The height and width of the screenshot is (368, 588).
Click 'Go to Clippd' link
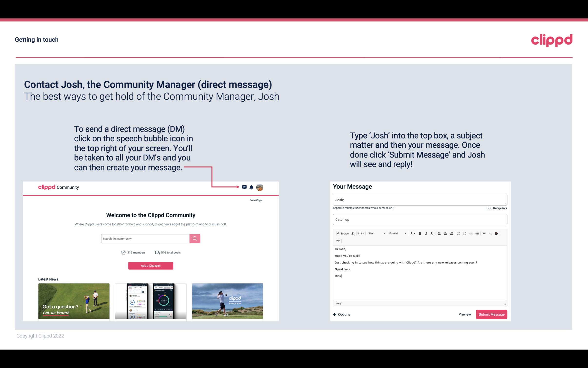[x=256, y=200]
